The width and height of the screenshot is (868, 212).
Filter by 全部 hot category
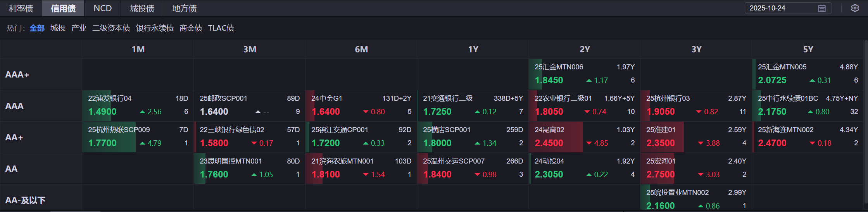click(37, 28)
